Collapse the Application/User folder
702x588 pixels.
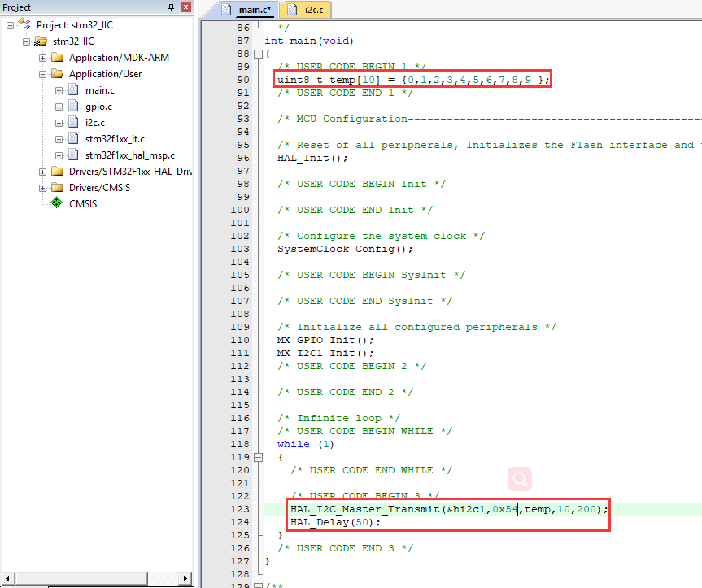pos(43,73)
